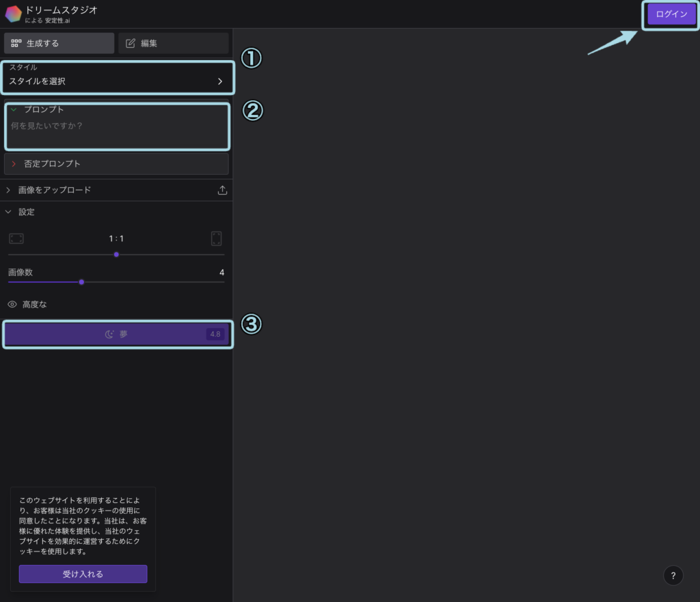Select the portrait aspect ratio icon

(x=217, y=238)
